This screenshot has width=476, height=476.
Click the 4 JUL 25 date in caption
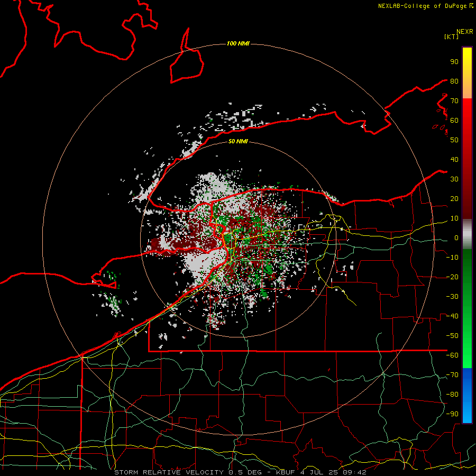(x=319, y=472)
